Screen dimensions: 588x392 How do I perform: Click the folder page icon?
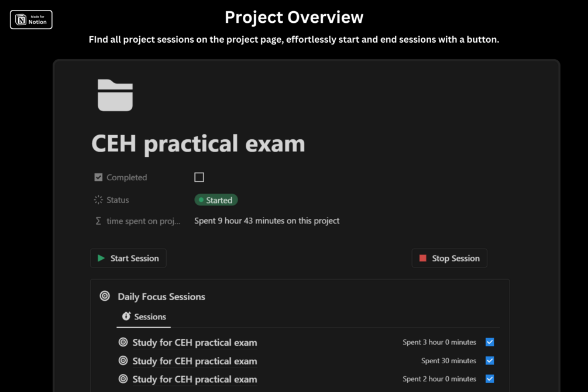pos(115,95)
